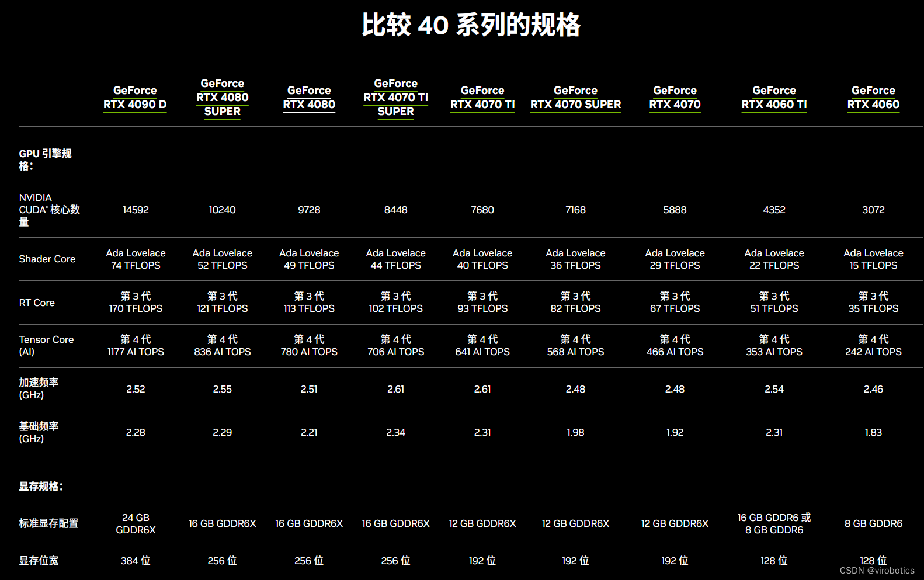Click the 加速频率 (GHz) row label

[x=39, y=389]
